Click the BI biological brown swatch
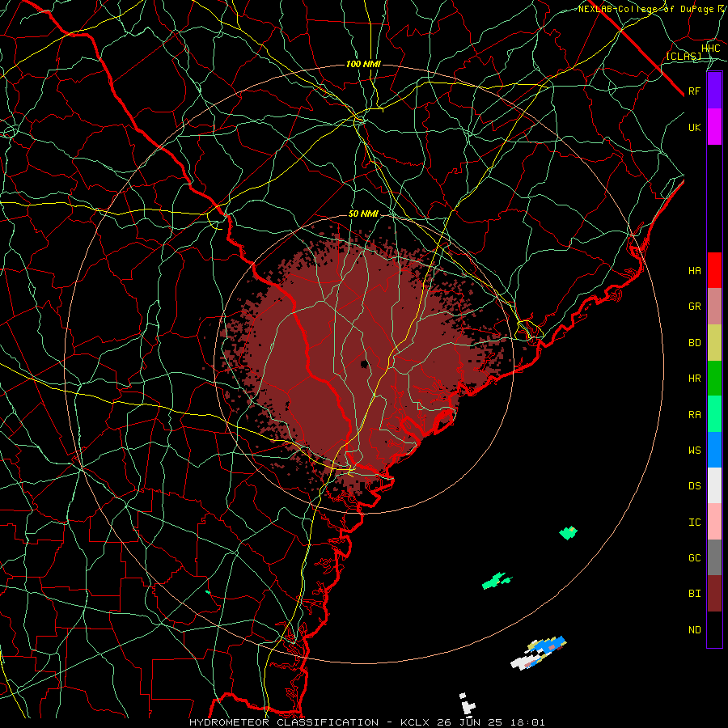Image resolution: width=728 pixels, height=728 pixels. click(714, 594)
